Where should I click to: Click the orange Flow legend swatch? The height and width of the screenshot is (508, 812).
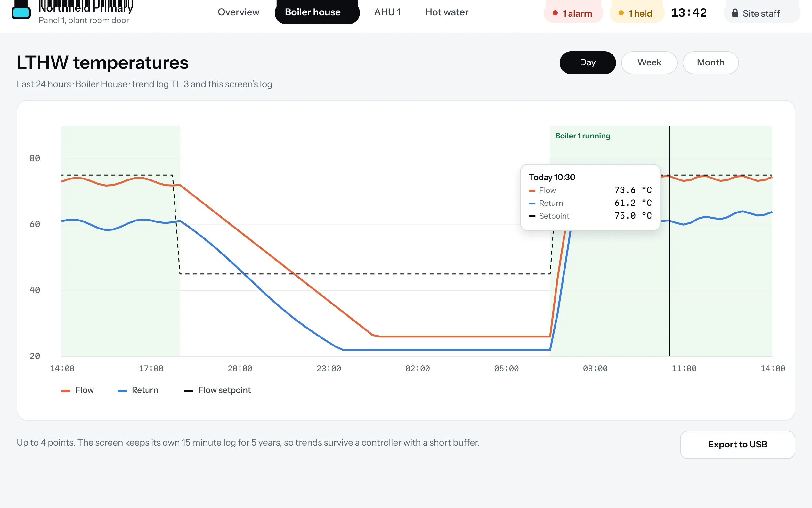pyautogui.click(x=66, y=391)
